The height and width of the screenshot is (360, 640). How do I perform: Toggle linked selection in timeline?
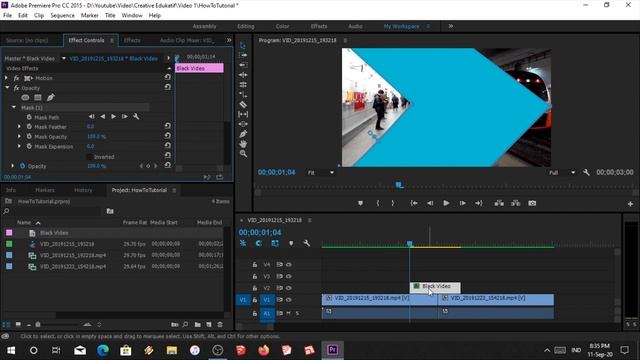[x=275, y=243]
